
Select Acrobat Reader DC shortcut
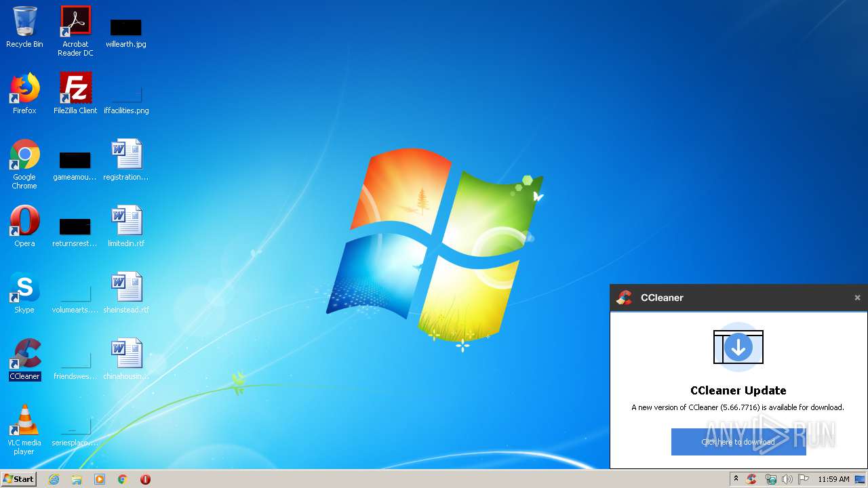[x=75, y=31]
